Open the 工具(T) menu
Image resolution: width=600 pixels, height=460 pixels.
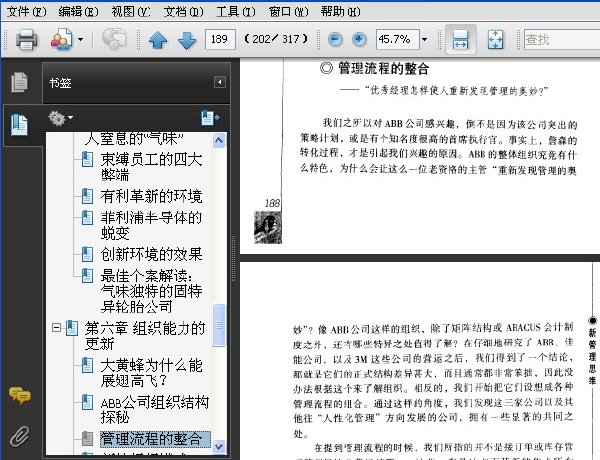coord(235,12)
